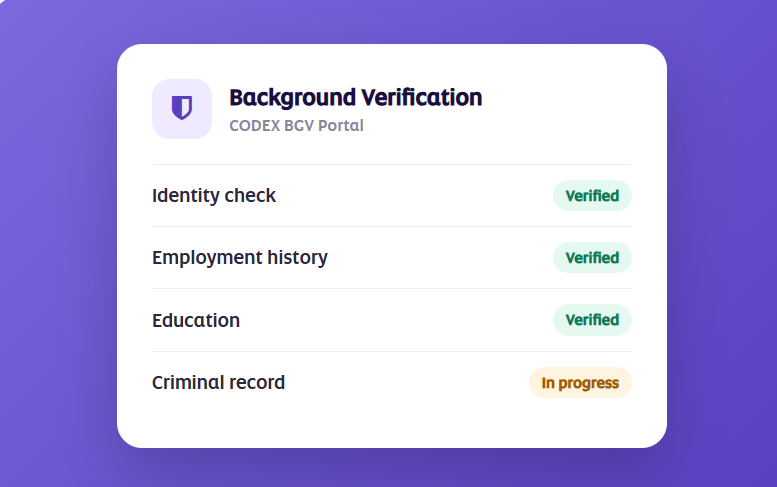777x487 pixels.
Task: Click the Background Verification heading
Action: (355, 98)
